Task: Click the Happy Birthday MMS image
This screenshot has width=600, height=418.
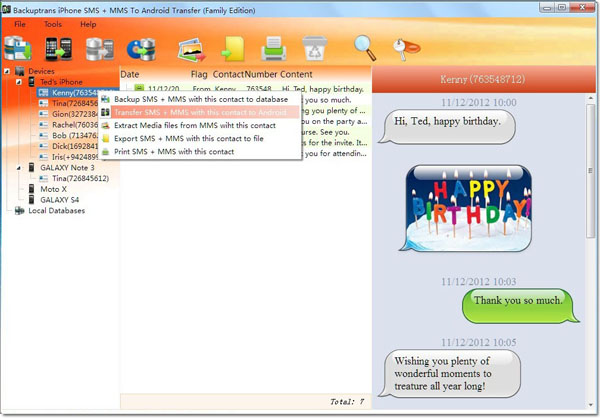Action: click(468, 209)
